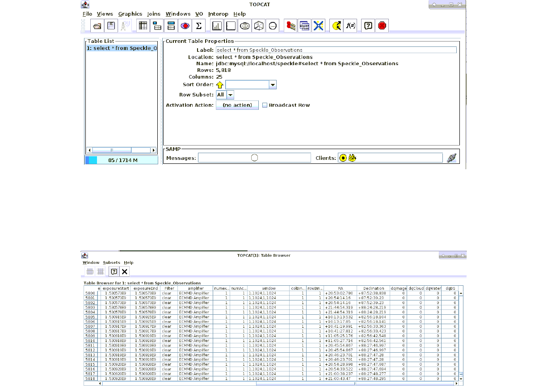Open the cube plot icon
The height and width of the screenshot is (392, 547).
[x=259, y=26]
